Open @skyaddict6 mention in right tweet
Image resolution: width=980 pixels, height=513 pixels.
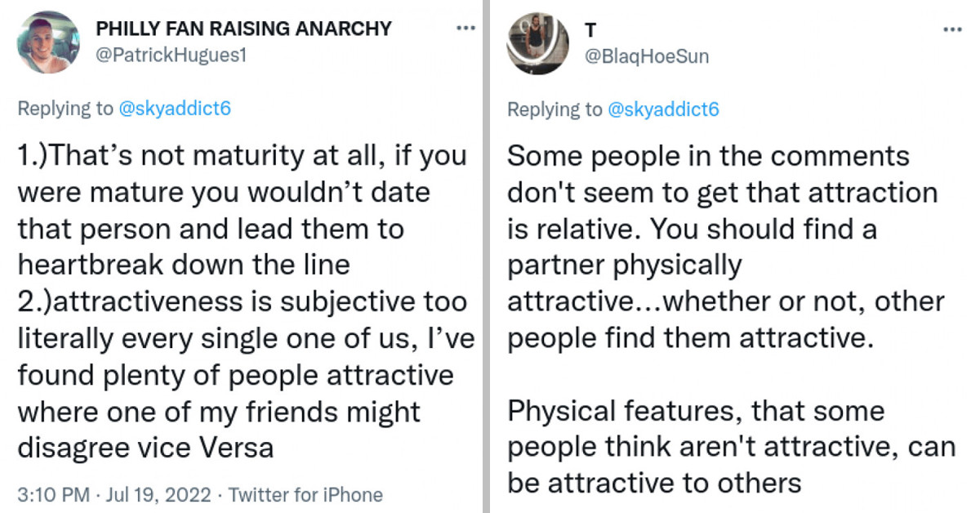[664, 107]
